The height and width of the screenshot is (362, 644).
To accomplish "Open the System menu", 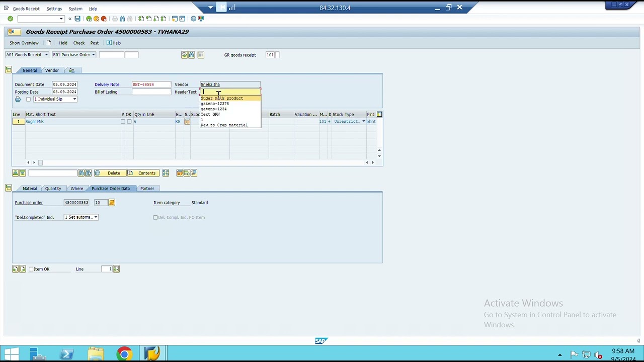I will pyautogui.click(x=75, y=9).
